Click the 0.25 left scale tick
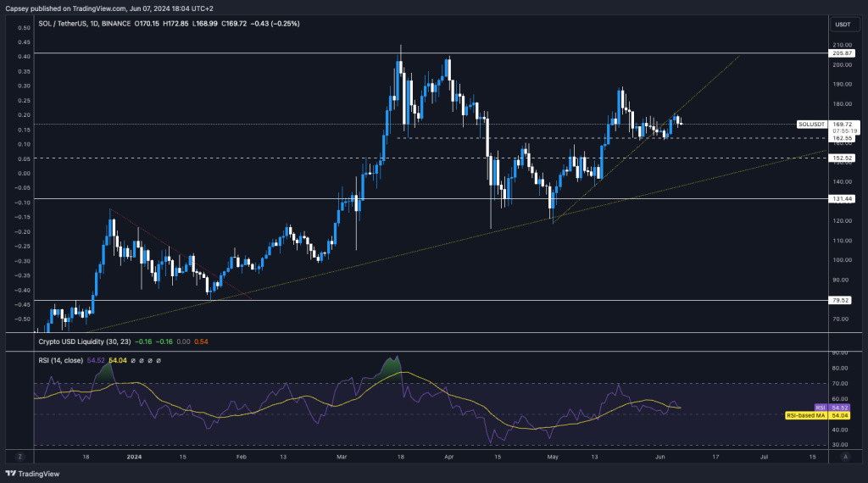This screenshot has height=483, width=868. point(25,101)
